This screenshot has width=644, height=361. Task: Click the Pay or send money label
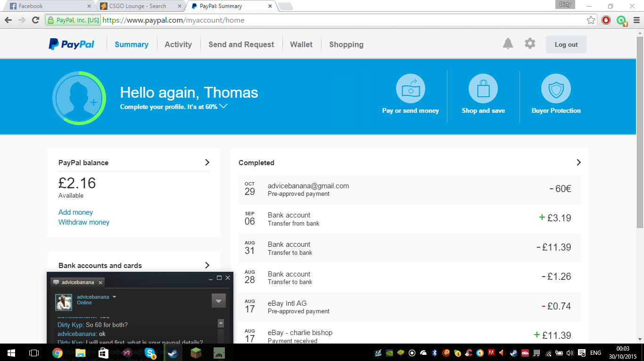point(411,110)
